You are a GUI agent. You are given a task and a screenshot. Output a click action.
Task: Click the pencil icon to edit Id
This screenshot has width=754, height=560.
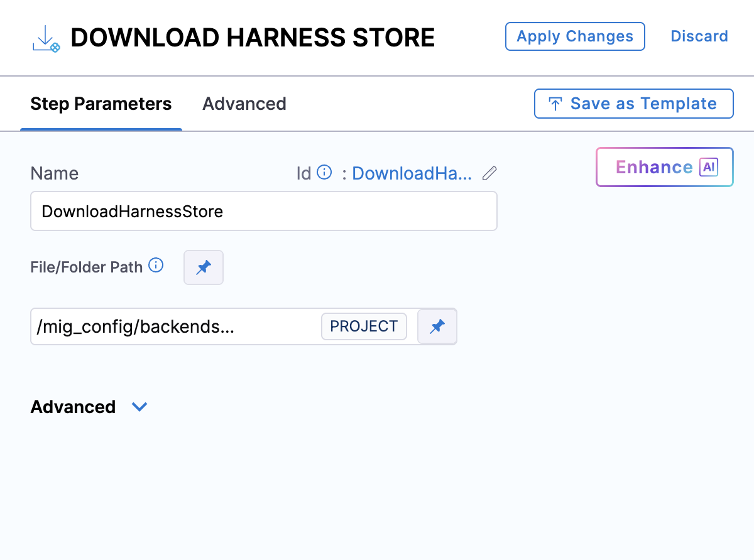489,173
